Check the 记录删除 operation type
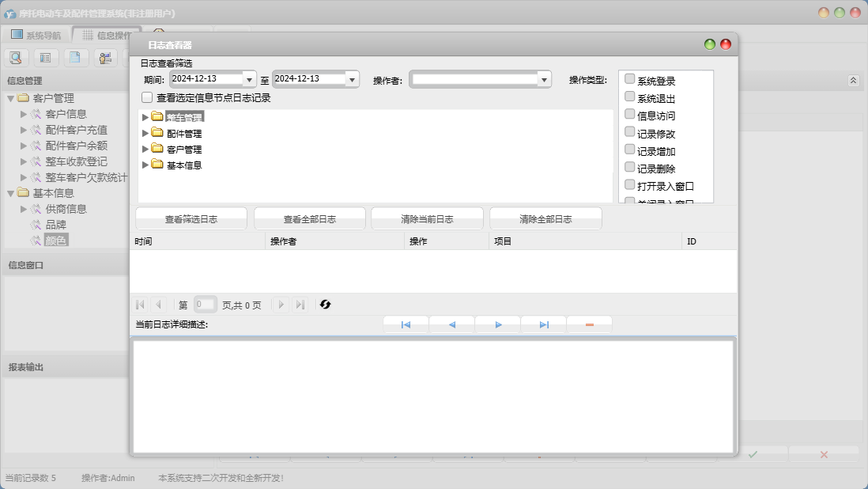868x489 pixels. pos(629,167)
